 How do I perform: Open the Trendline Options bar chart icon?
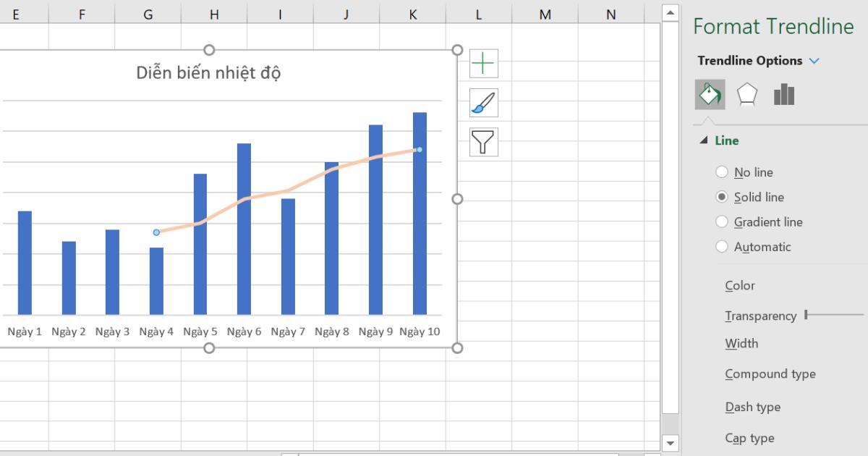[x=785, y=95]
